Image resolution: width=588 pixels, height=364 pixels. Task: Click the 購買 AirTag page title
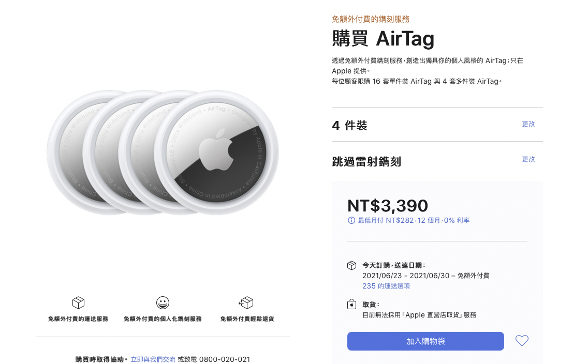tap(383, 39)
